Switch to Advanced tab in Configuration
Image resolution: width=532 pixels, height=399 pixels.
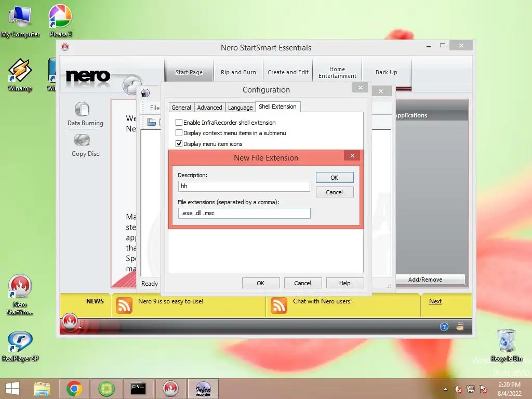click(209, 108)
